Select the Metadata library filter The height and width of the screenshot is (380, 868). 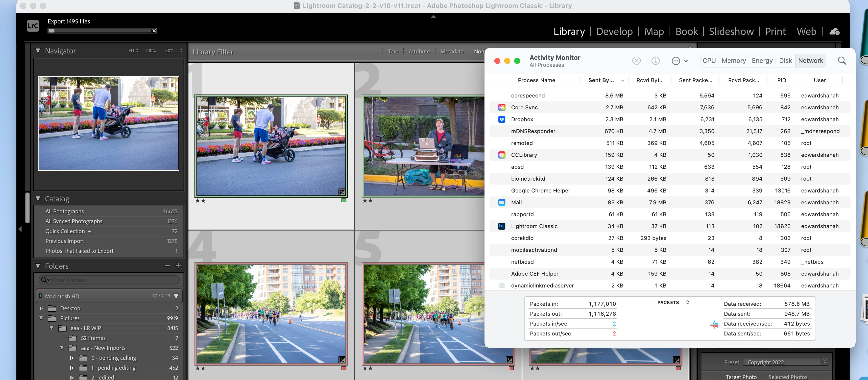(452, 51)
